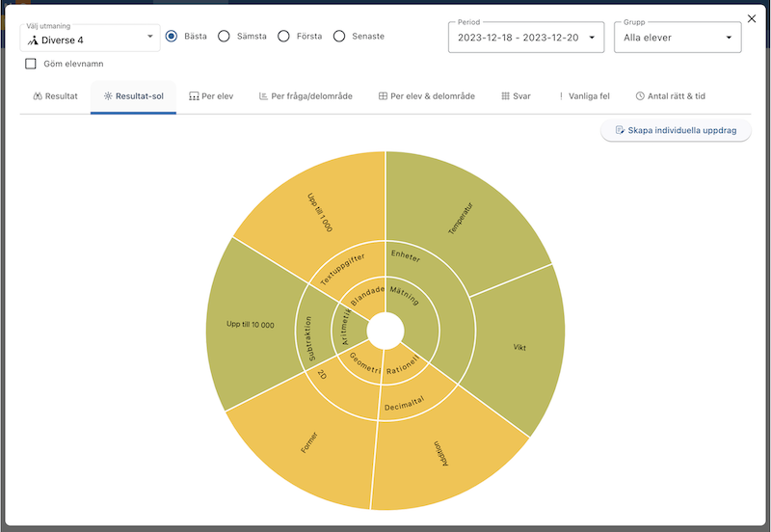Click the table icon for Per elev & delområde
771x532 pixels.
click(x=383, y=96)
